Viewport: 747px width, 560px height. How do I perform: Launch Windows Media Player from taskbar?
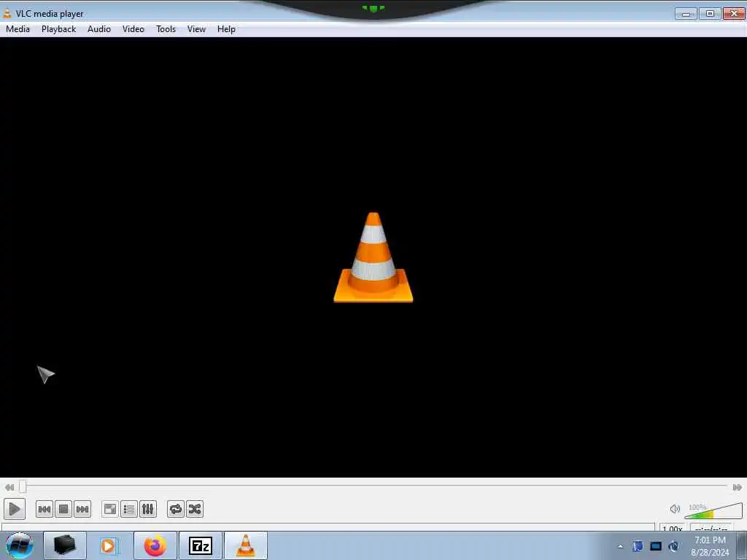(x=109, y=545)
